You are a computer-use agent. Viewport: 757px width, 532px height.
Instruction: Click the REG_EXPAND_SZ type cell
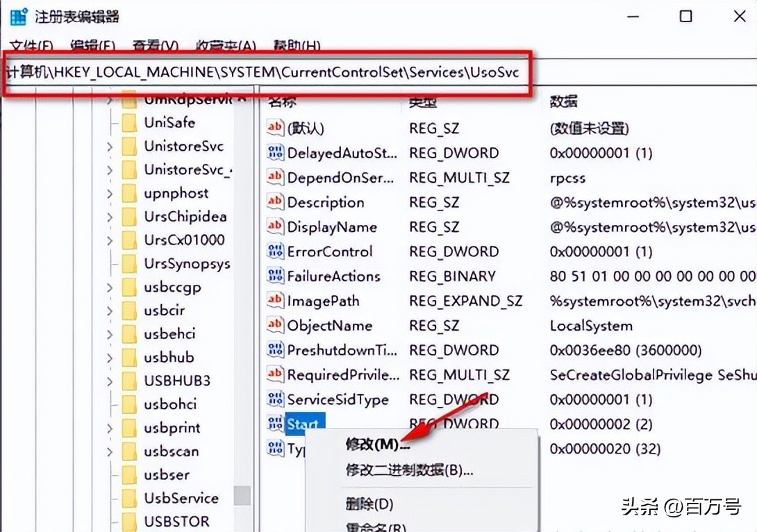pyautogui.click(x=465, y=301)
